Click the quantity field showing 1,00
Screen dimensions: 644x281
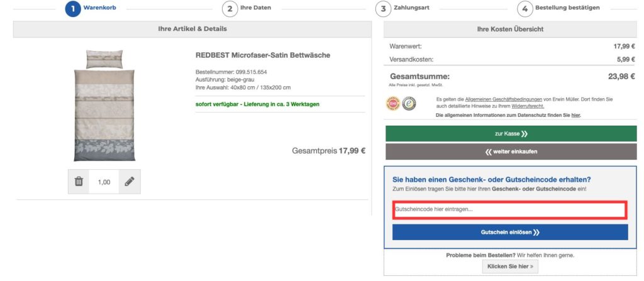pyautogui.click(x=104, y=182)
